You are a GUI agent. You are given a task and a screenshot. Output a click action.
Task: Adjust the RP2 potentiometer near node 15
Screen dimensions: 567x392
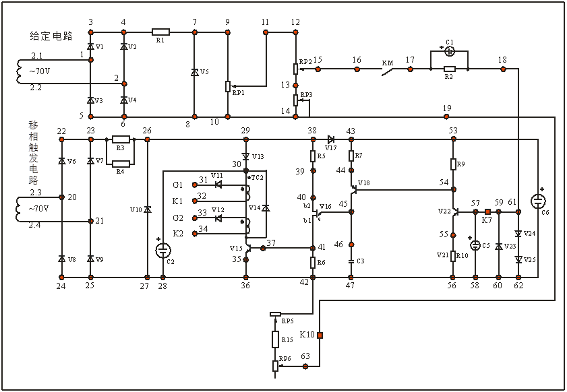click(296, 68)
